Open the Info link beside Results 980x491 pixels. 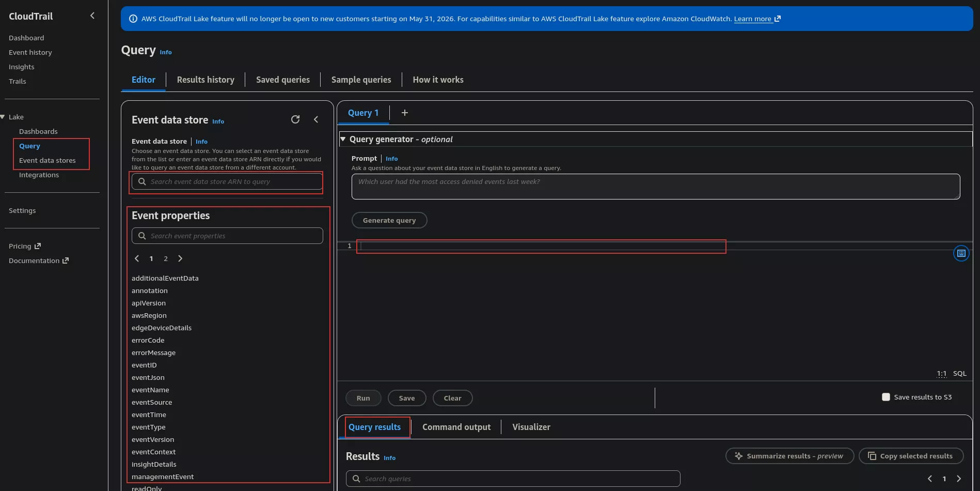390,458
